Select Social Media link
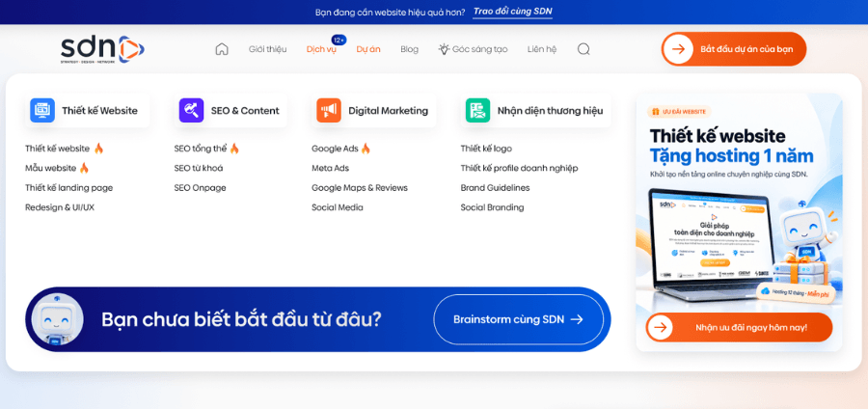This screenshot has width=868, height=409. tap(338, 207)
